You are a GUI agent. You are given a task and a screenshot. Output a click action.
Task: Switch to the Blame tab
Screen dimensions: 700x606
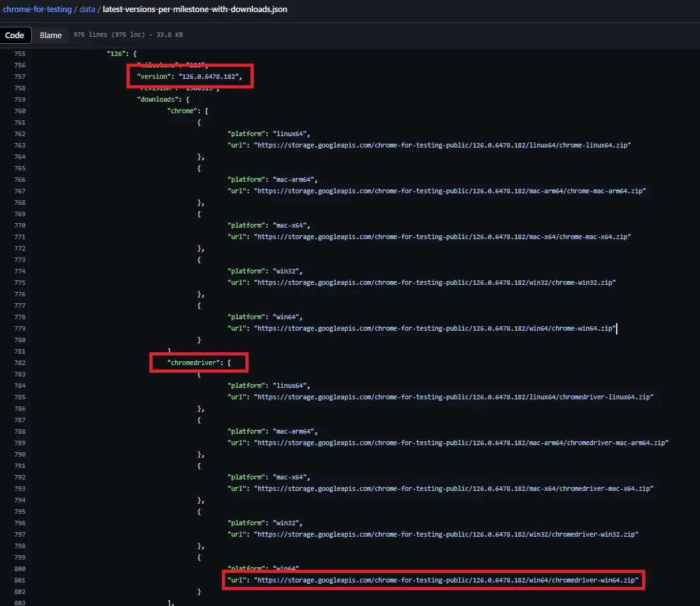50,35
